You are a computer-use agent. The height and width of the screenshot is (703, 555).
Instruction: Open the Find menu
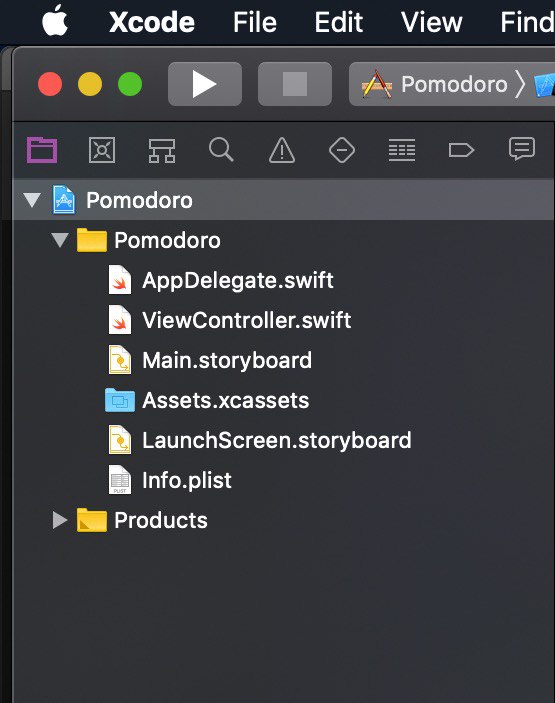point(527,22)
